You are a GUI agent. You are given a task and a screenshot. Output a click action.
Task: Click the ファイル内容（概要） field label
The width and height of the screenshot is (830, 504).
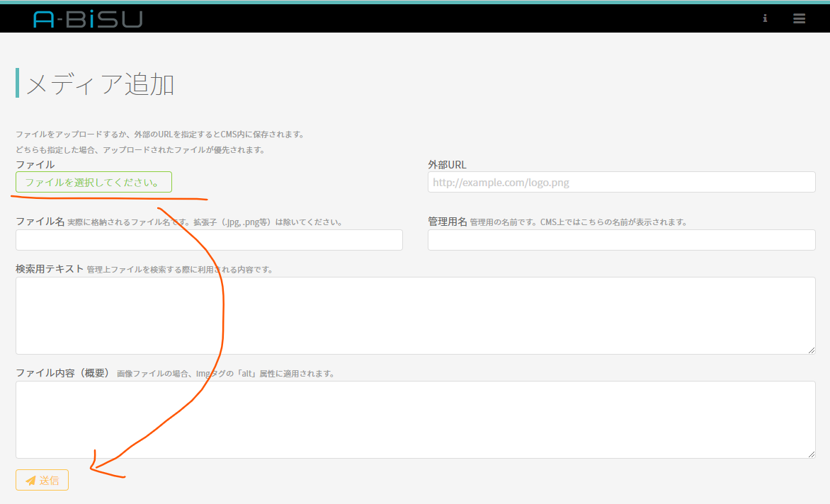64,373
